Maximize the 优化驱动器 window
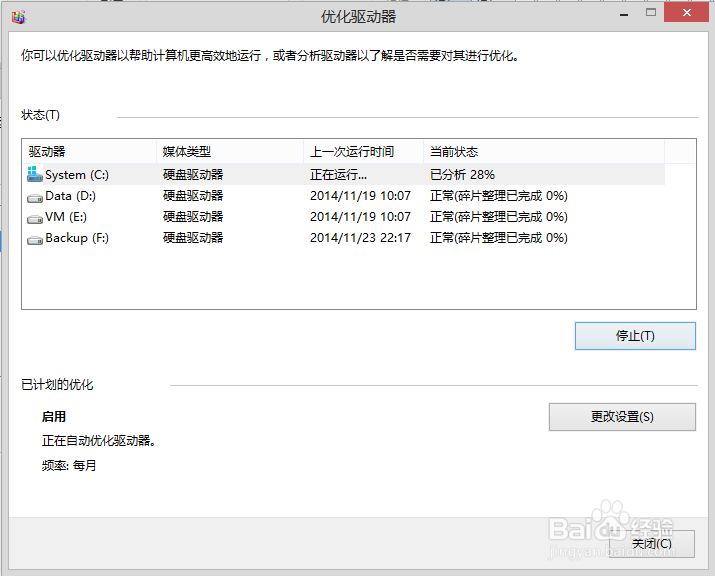Image resolution: width=715 pixels, height=576 pixels. pos(651,13)
